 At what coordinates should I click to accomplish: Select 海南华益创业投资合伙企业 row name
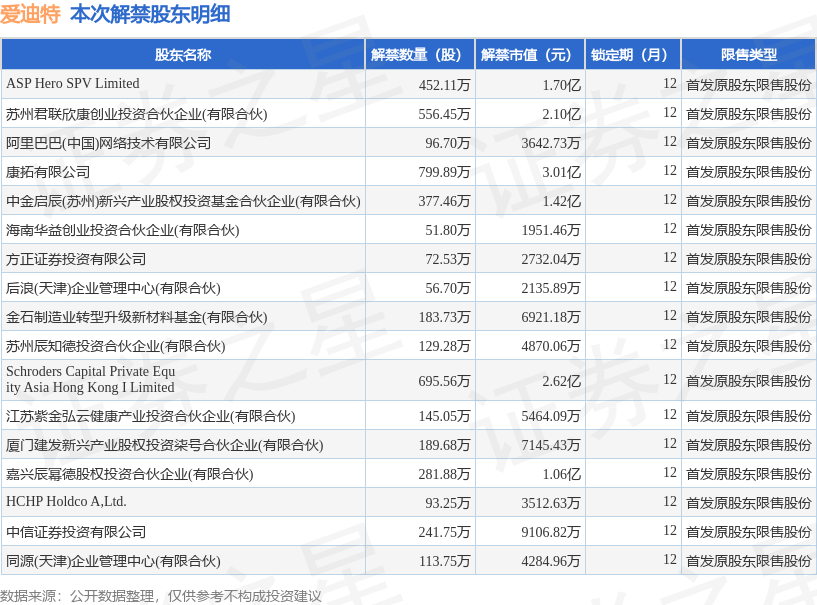pos(122,230)
